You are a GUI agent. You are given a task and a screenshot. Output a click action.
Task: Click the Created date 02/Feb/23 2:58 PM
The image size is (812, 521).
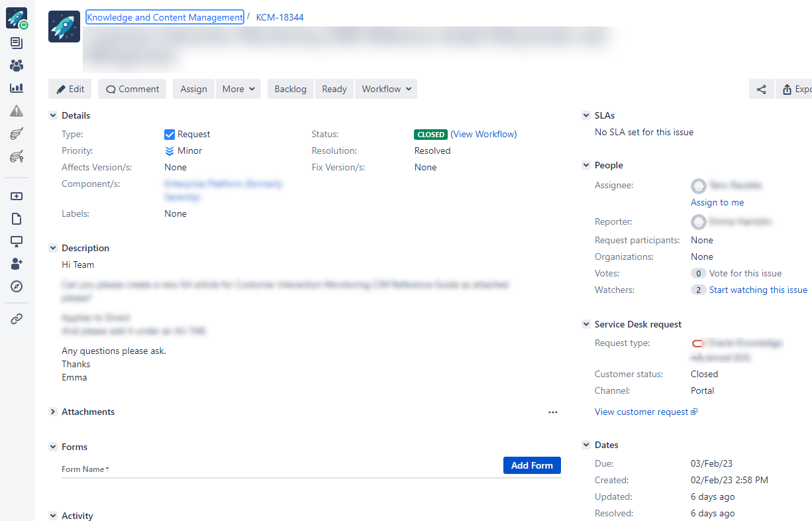tap(729, 480)
